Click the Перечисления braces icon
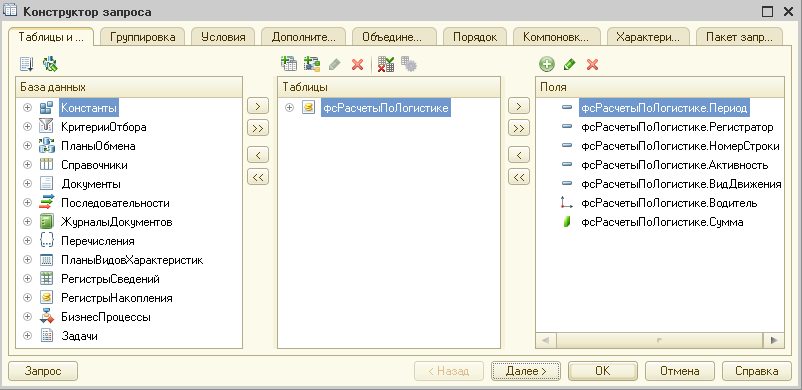The height and width of the screenshot is (390, 802). pos(46,241)
